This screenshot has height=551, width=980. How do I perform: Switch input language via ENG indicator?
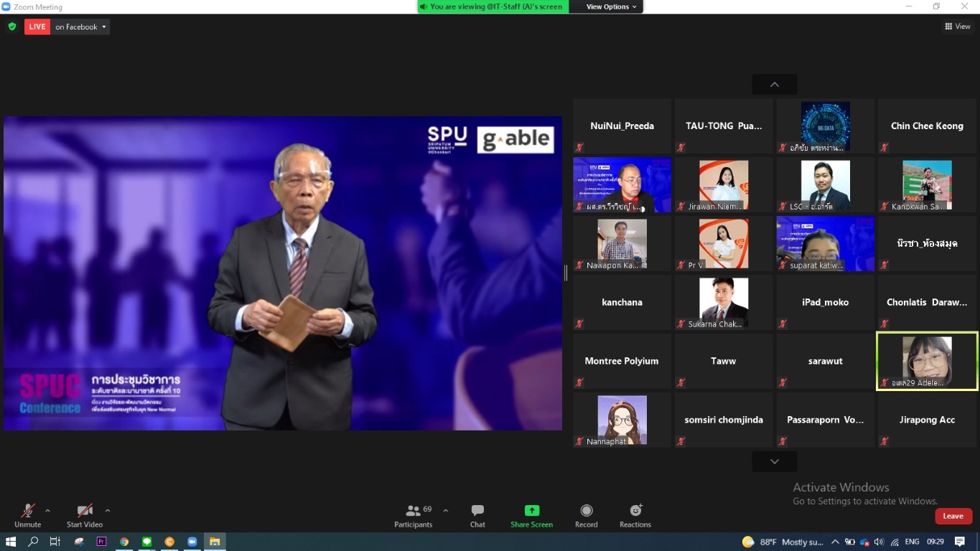click(912, 542)
